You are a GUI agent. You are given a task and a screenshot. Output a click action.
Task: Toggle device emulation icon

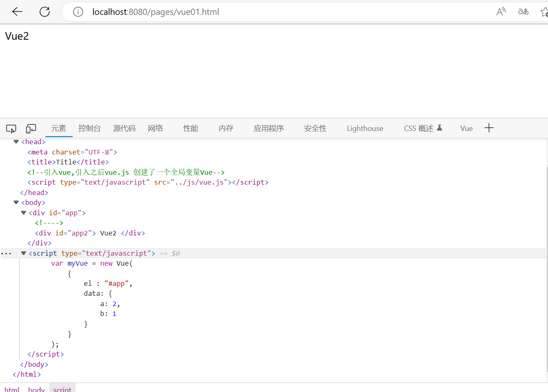click(31, 129)
